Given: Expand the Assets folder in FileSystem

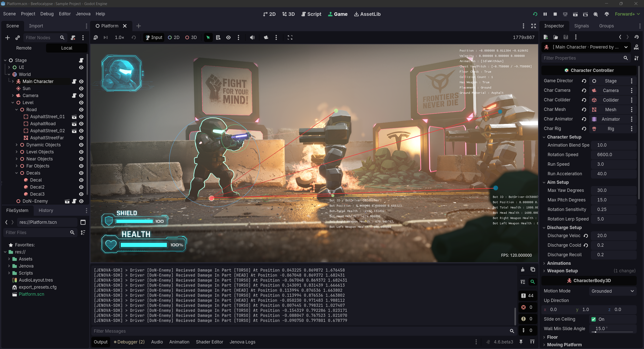Looking at the screenshot, I should tap(9, 259).
